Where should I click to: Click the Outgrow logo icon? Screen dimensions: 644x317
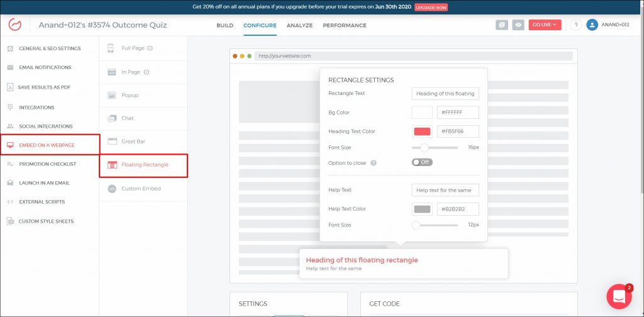pyautogui.click(x=15, y=25)
